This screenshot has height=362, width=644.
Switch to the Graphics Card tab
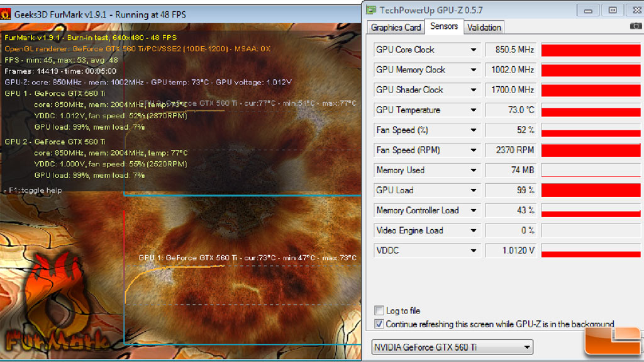(396, 28)
